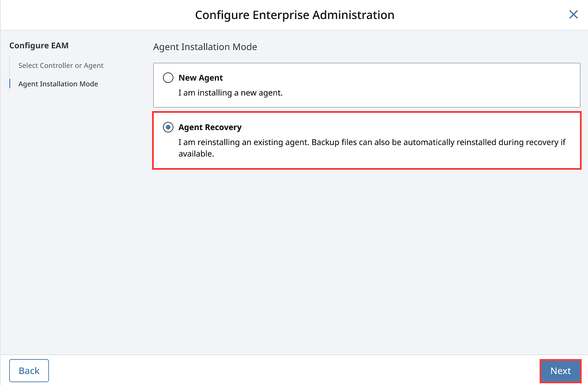This screenshot has height=385, width=588.
Task: Click the Next button
Action: tap(560, 371)
